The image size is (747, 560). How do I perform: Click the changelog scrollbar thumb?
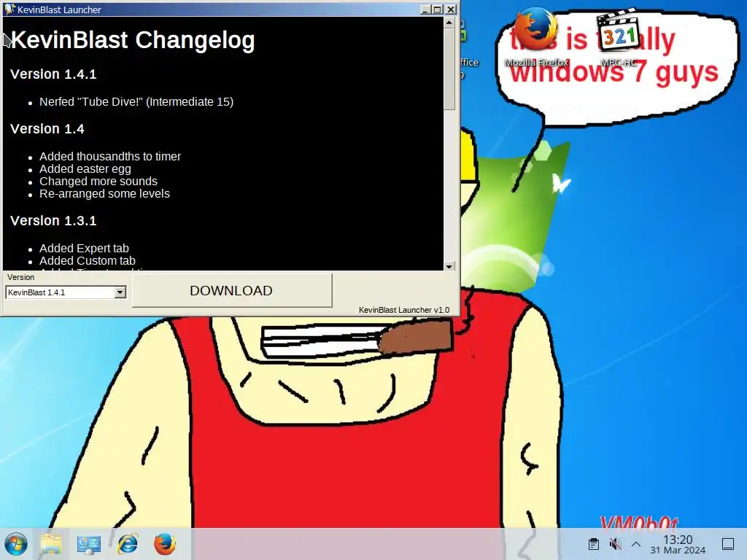449,69
